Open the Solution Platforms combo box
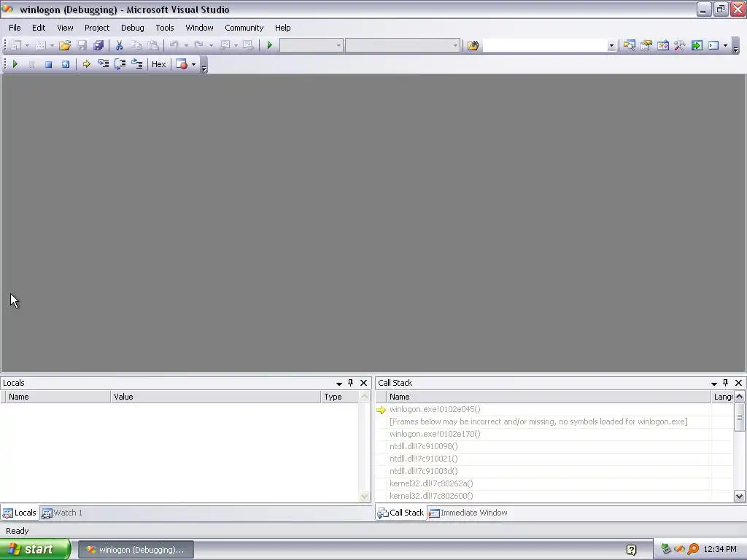Screen dimensions: 747x560 (403, 45)
